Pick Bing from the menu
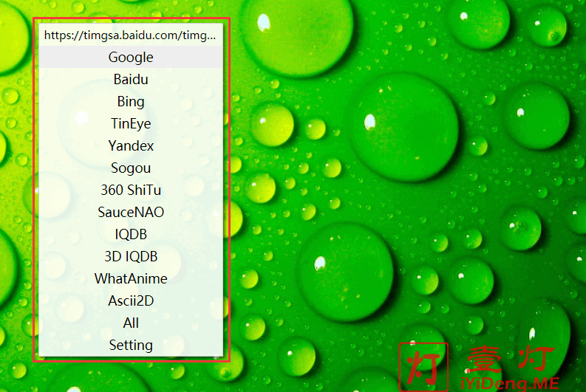Viewport: 586px width, 392px height. coord(131,102)
